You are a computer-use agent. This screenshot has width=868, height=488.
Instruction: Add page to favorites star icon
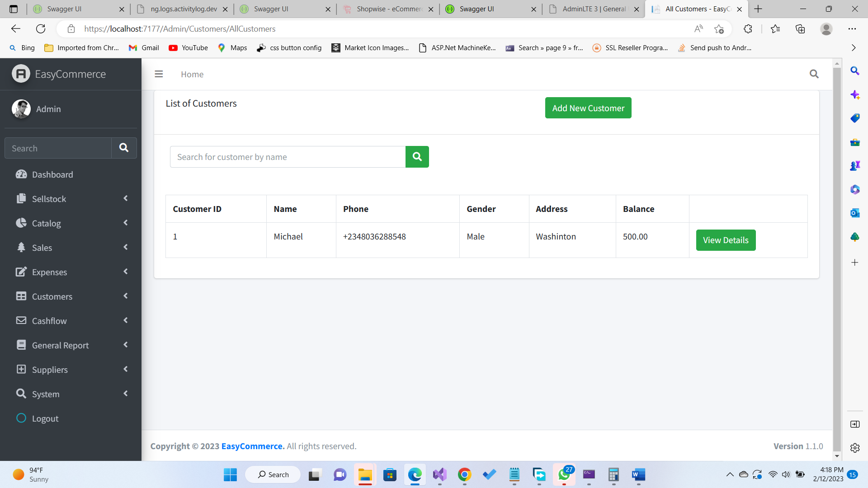tap(719, 29)
